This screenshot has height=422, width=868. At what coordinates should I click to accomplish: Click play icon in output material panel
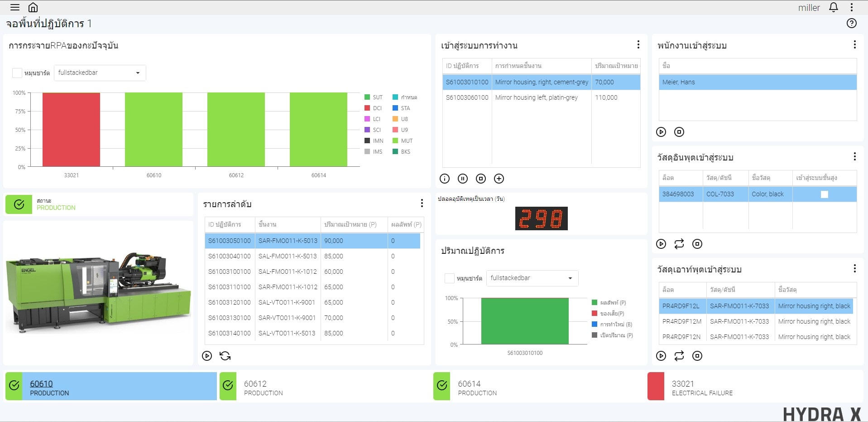[x=661, y=356]
